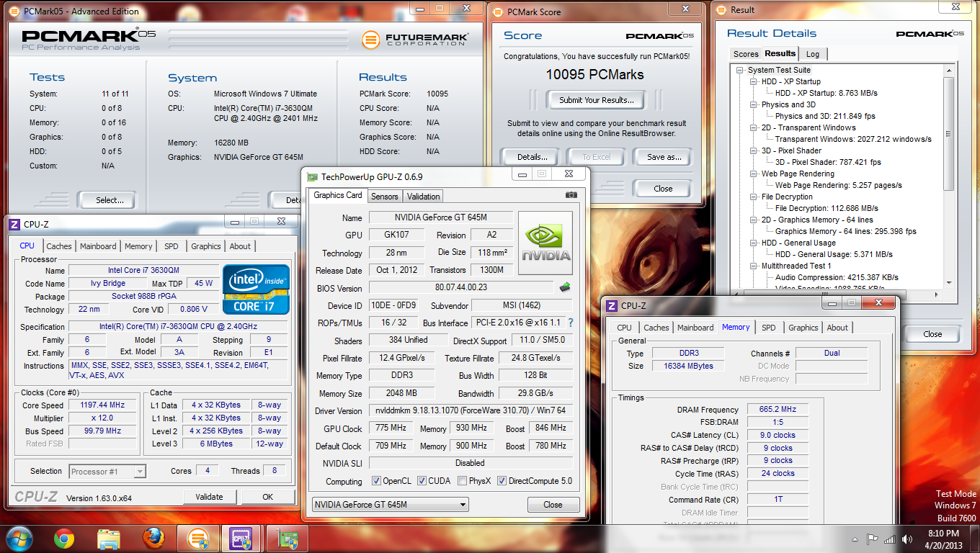Click the results tree scroll-down arrow
Viewport: 980px width, 553px height.
tap(949, 283)
